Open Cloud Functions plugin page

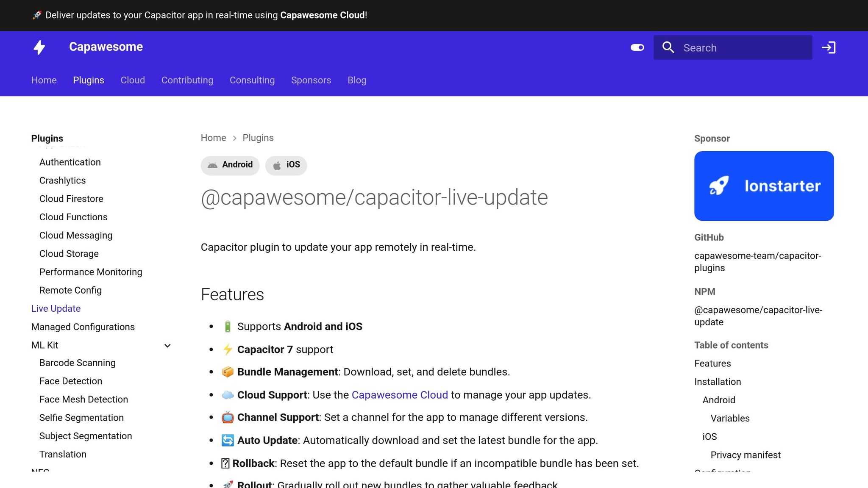(73, 217)
